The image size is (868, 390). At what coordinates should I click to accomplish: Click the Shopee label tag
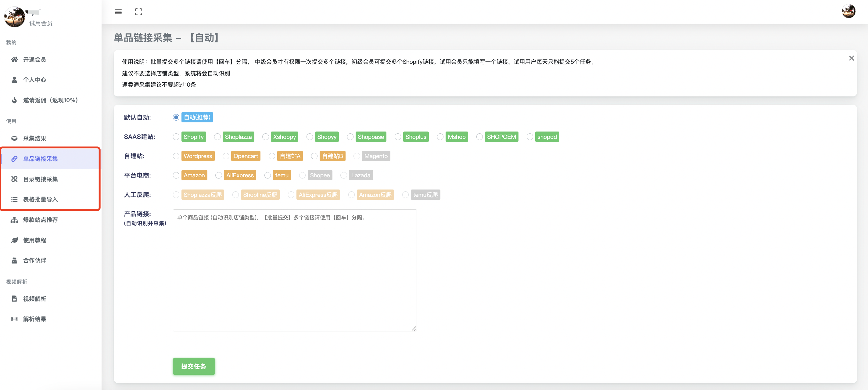320,175
